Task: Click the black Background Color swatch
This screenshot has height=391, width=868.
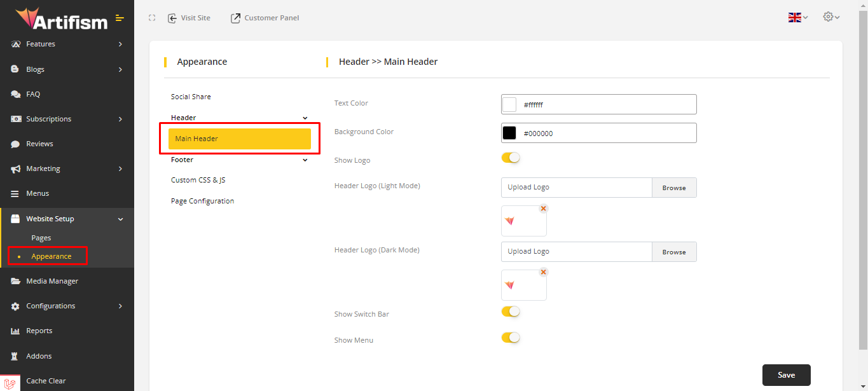Action: click(509, 133)
